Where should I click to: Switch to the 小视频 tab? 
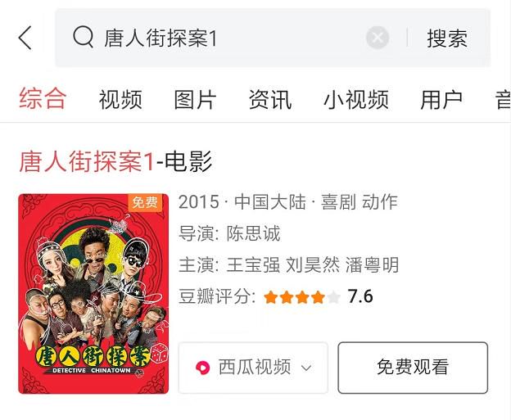click(x=356, y=99)
